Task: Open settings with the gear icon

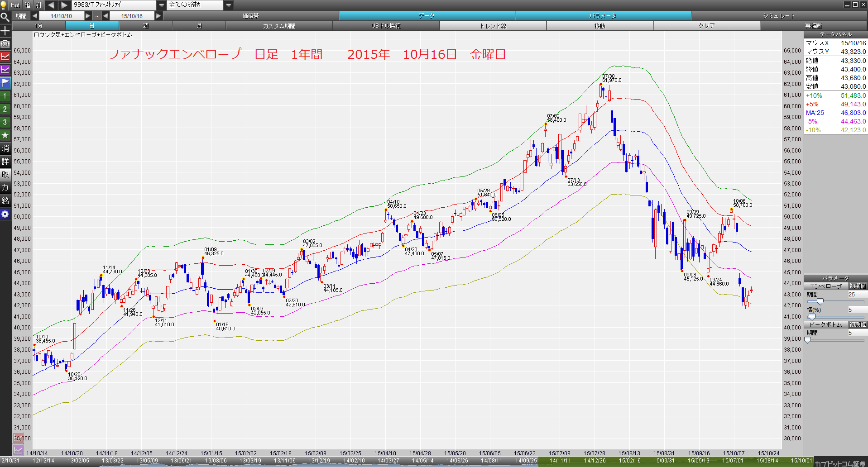Action: 5,214
